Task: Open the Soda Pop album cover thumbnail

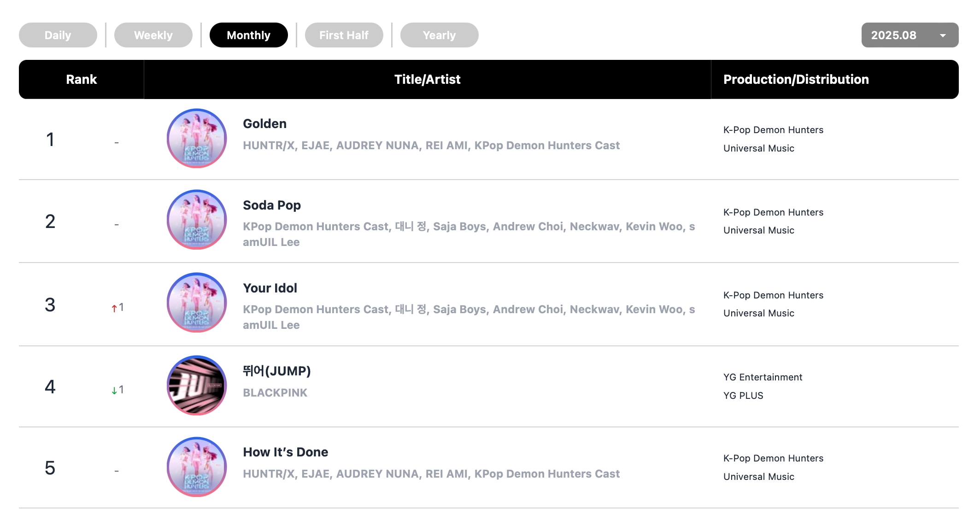Action: 197,220
